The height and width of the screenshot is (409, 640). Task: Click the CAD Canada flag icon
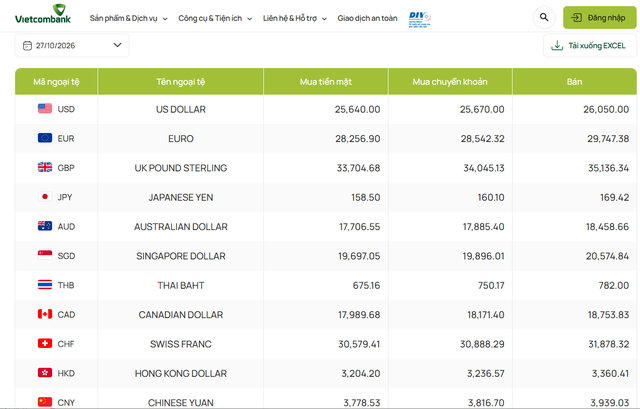pyautogui.click(x=45, y=314)
